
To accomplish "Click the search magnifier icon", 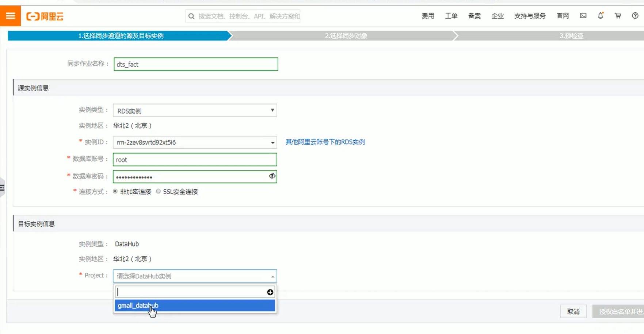I will point(191,16).
